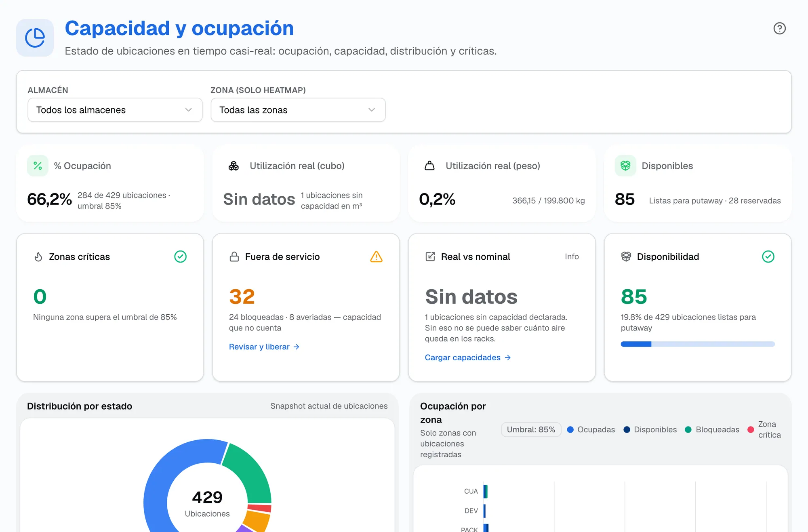The image size is (808, 532).
Task: Click the Info label on Real vs nominal
Action: point(572,257)
